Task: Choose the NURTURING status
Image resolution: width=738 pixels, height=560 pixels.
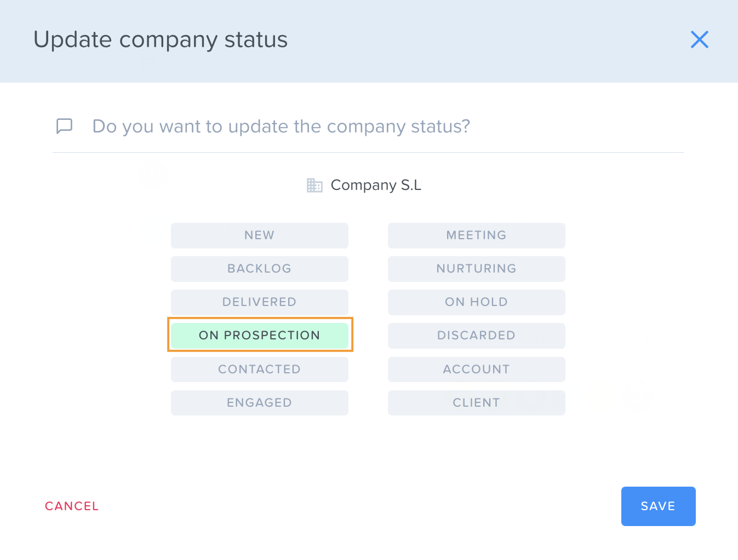Action: coord(477,269)
